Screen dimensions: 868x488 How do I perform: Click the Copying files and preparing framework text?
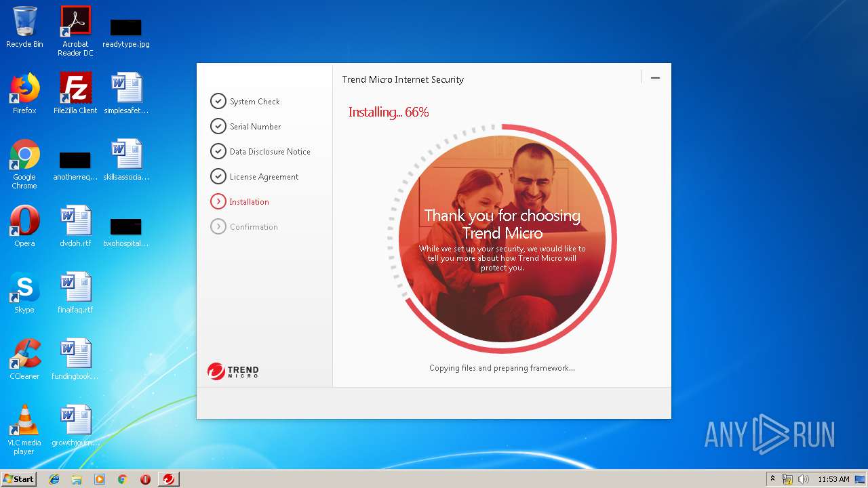tap(502, 368)
